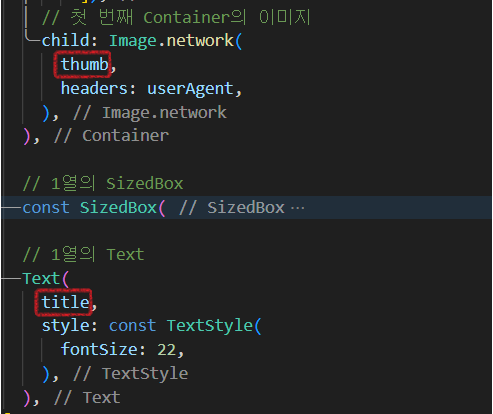The width and height of the screenshot is (493, 414).
Task: Click the 'headers: userAgent,' line
Action: click(151, 89)
